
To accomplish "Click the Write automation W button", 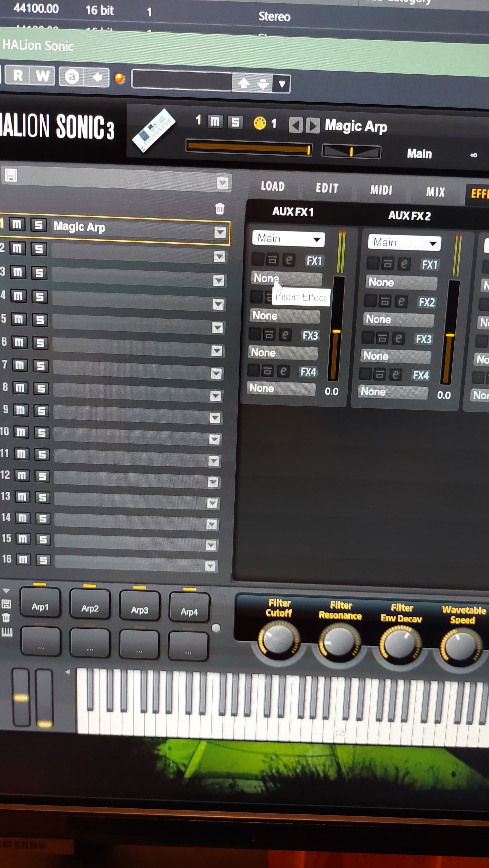I will pyautogui.click(x=42, y=76).
